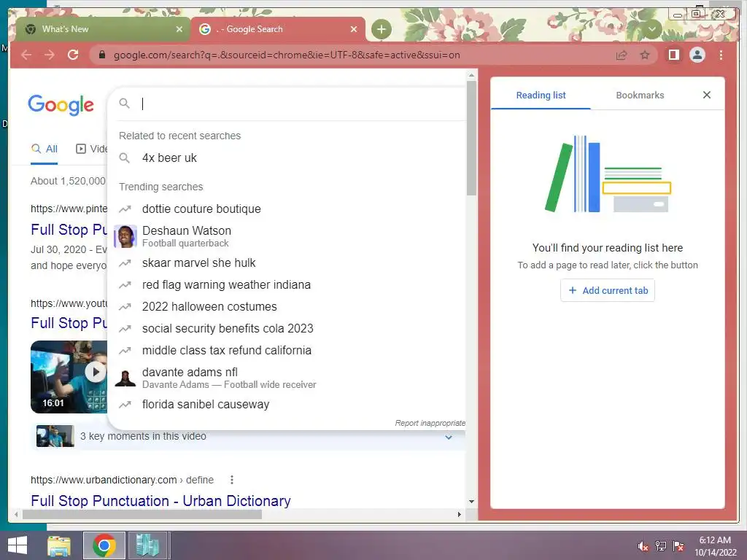
Task: Open the YouTube 'Full Stop Pu' result
Action: click(x=69, y=323)
